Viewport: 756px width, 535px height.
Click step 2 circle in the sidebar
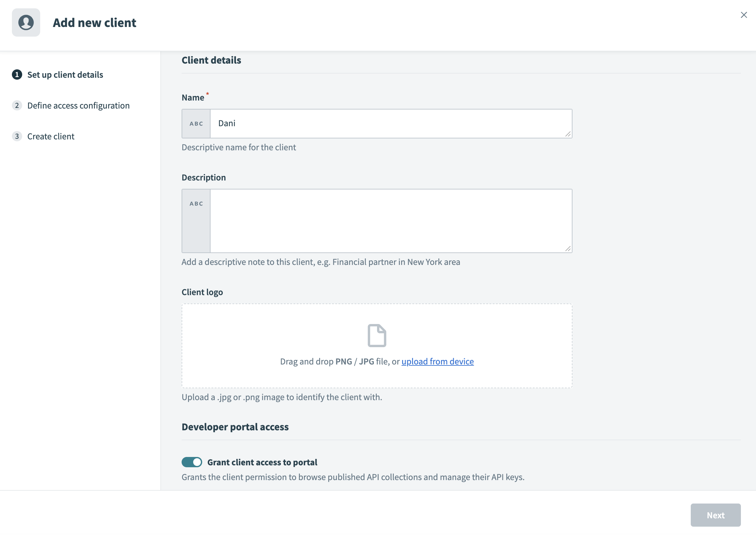(x=17, y=105)
